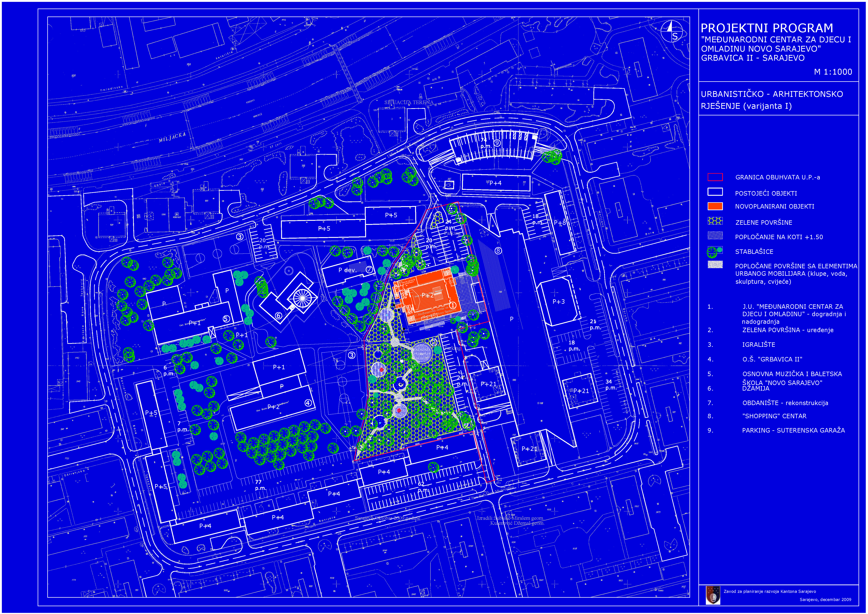Click circled marker 9 on the parking garage
The height and width of the screenshot is (614, 868).
pyautogui.click(x=497, y=143)
